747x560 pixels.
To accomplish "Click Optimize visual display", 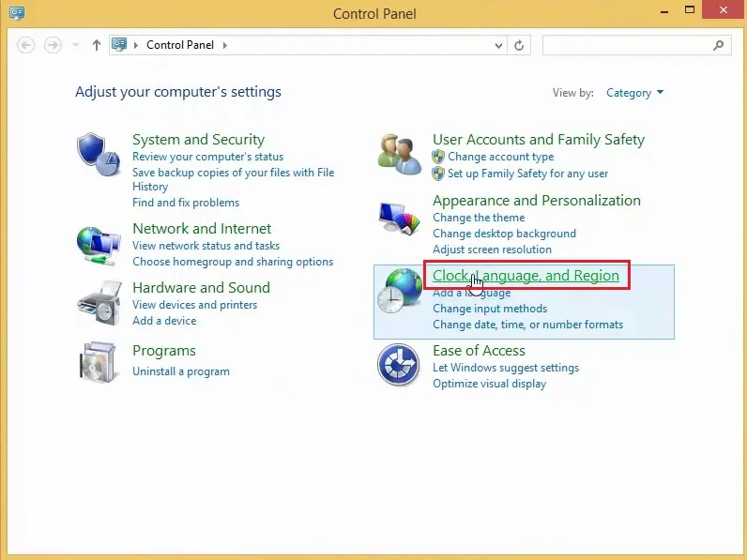I will pos(489,384).
